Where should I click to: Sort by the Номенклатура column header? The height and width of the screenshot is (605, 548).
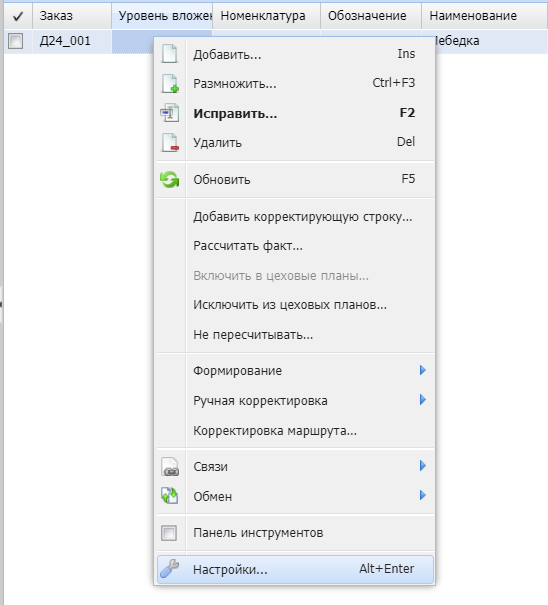point(266,16)
